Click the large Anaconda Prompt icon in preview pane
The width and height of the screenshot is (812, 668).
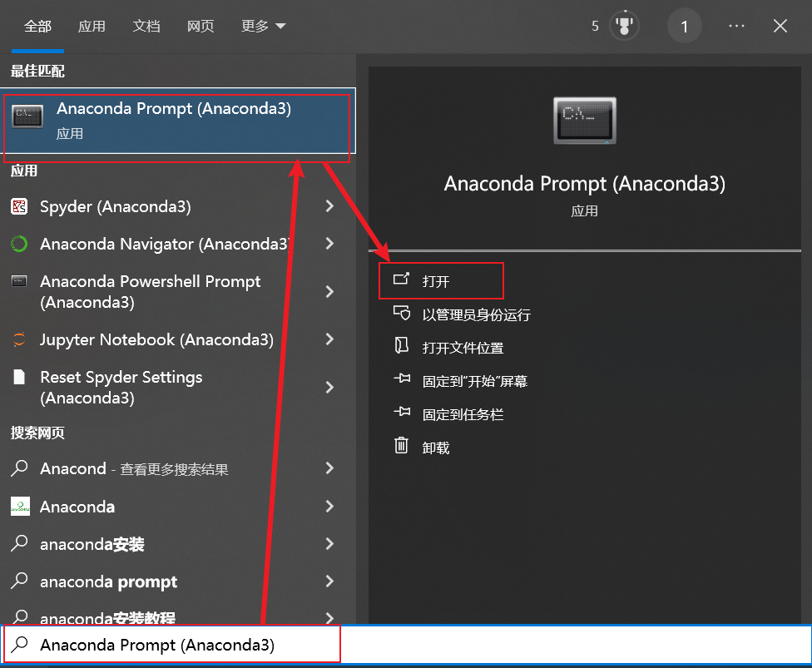tap(585, 120)
